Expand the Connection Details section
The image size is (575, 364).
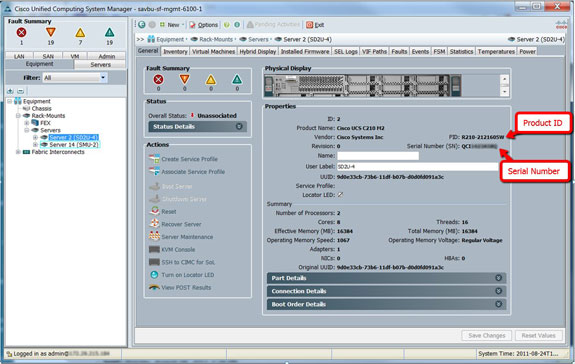click(387, 291)
